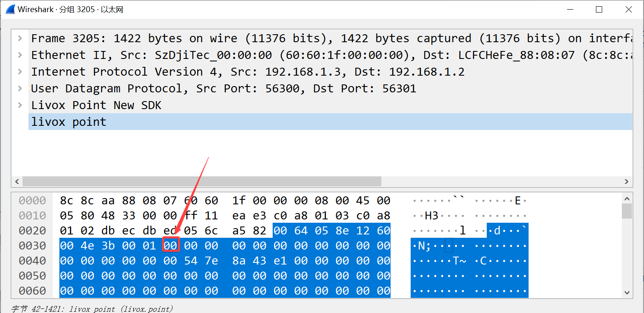Screen dimensions: 644x313
Task: Click offset 0020 in hex dump
Action: click(x=32, y=231)
